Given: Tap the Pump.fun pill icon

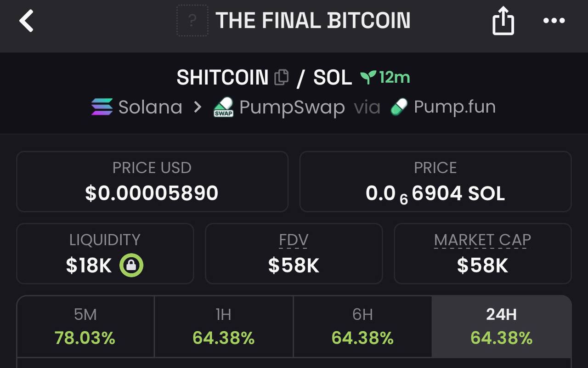Looking at the screenshot, I should coord(399,108).
